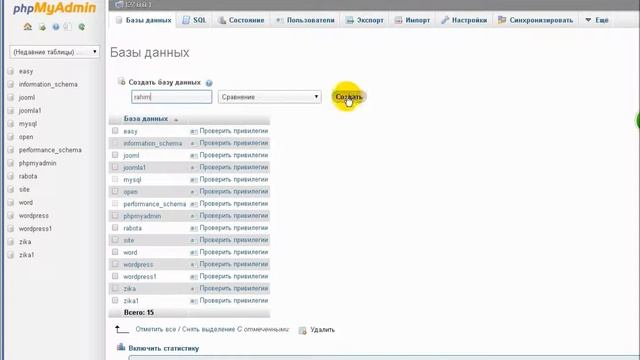Click privileges icon in the zika1 row

click(193, 301)
